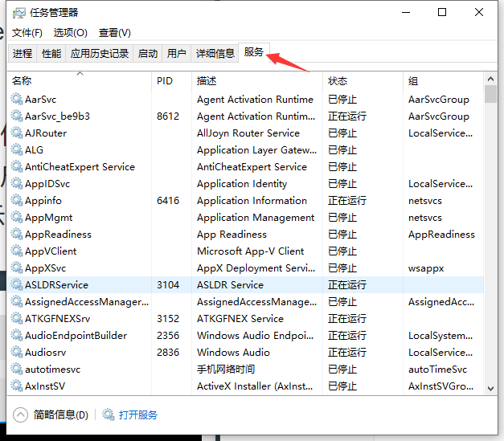Open services via 打开服务 link
This screenshot has height=441, width=504.
click(138, 415)
